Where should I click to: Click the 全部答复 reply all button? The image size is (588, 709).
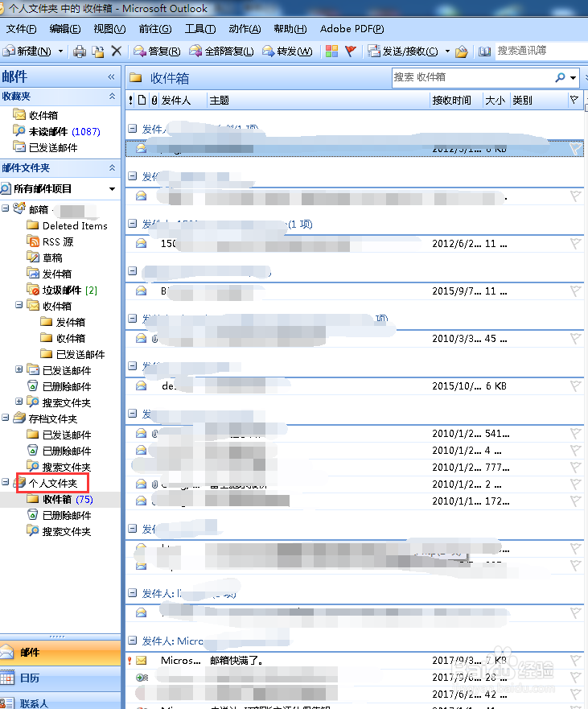[221, 52]
